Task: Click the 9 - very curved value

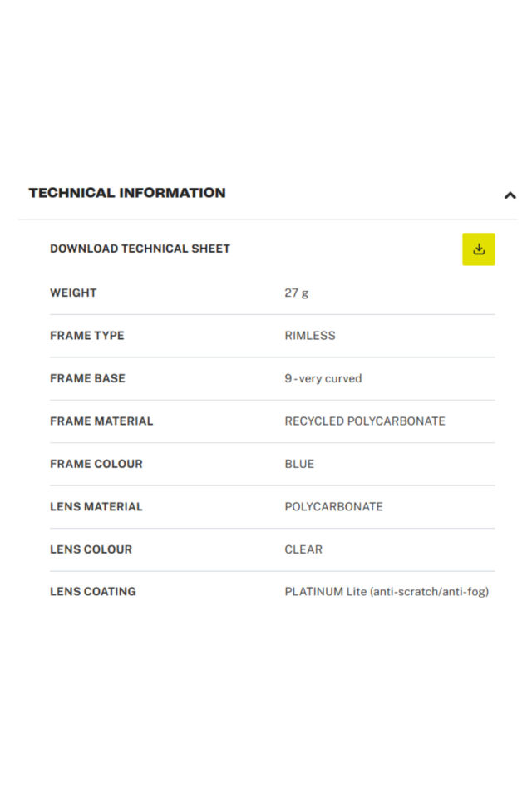Action: click(323, 378)
